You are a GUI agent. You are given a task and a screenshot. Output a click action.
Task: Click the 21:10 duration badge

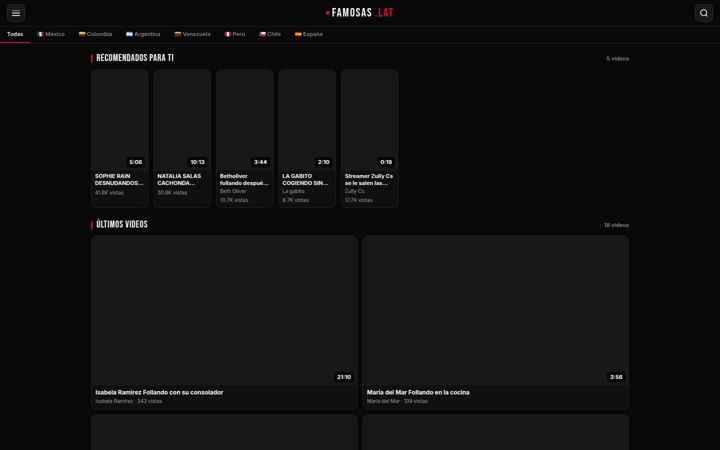pyautogui.click(x=344, y=377)
